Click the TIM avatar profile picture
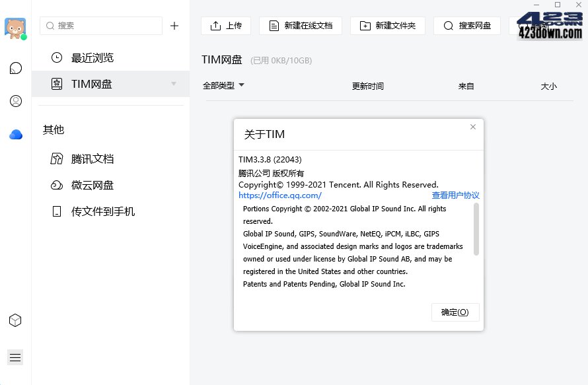The width and height of the screenshot is (588, 385). click(15, 28)
